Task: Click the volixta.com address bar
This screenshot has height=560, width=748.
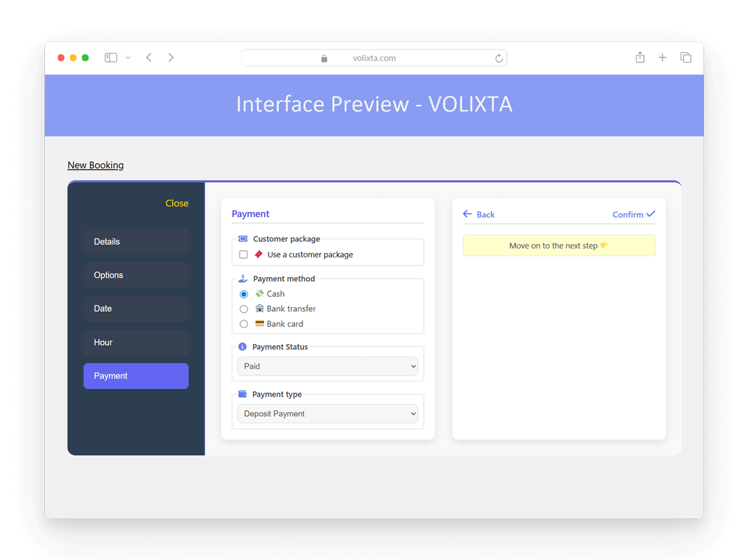Action: point(374,58)
